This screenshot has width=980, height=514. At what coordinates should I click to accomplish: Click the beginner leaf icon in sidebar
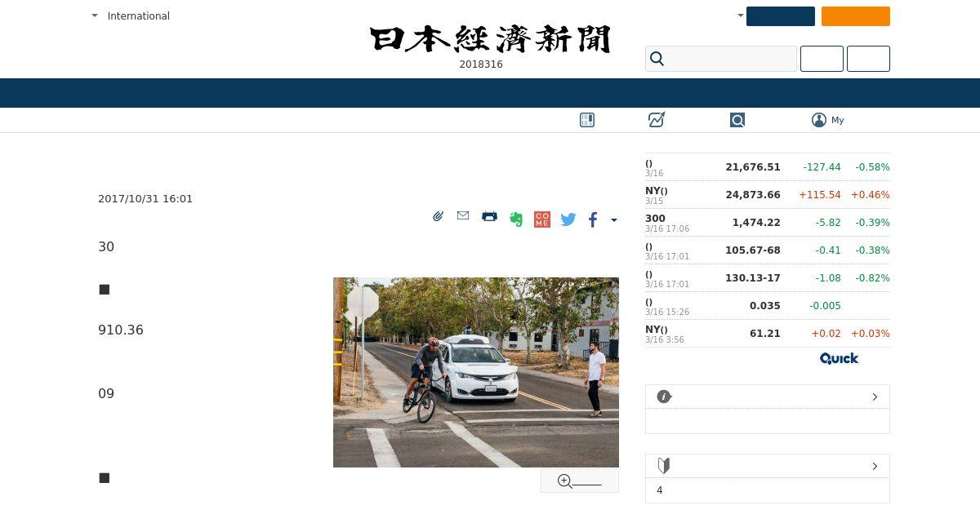(664, 466)
